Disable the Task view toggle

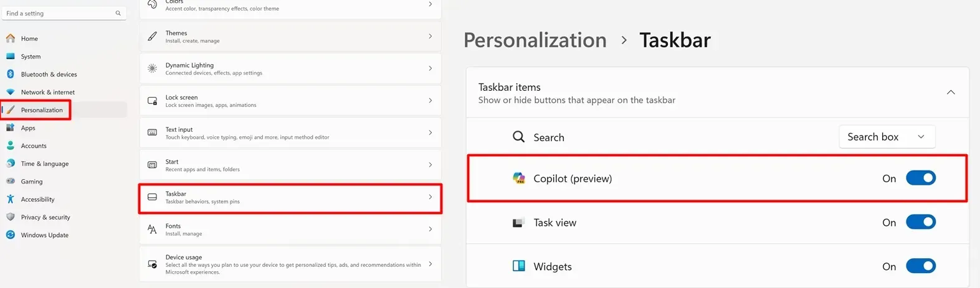920,222
